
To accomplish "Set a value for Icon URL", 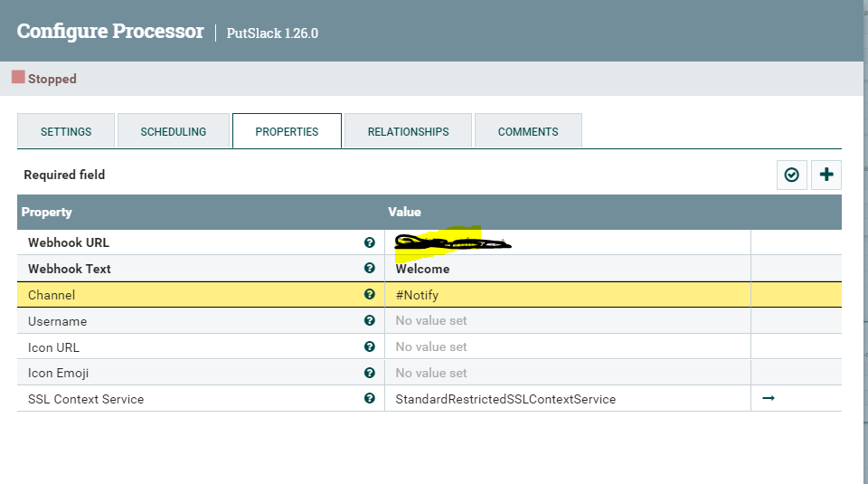I will click(568, 346).
